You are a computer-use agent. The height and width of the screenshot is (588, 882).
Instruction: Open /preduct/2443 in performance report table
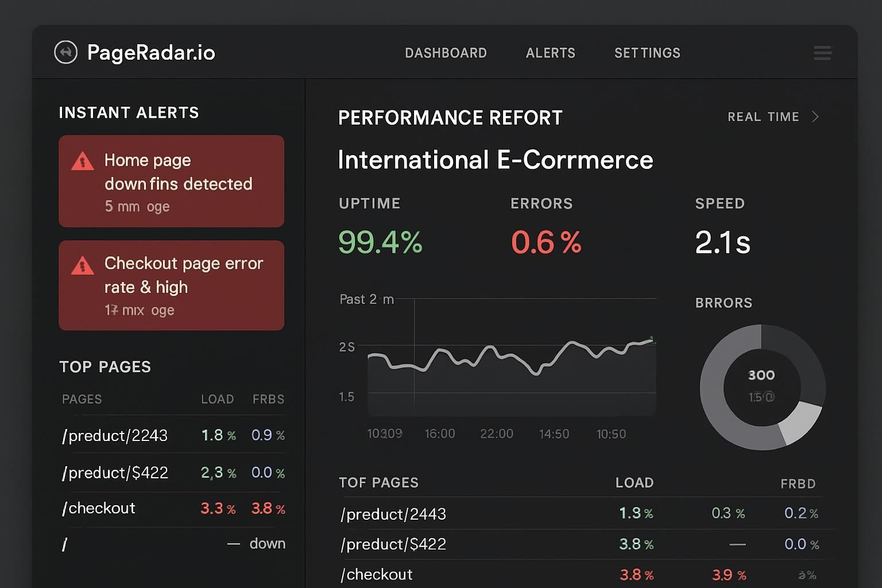393,514
